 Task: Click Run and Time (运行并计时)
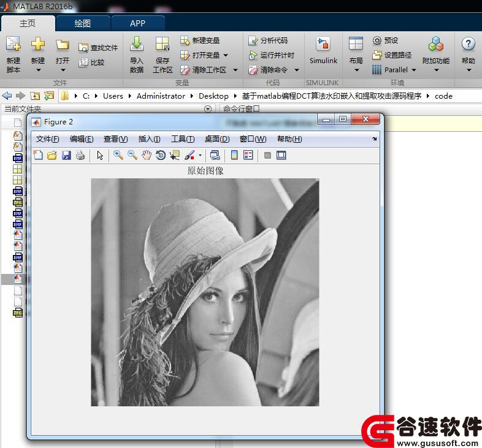click(x=272, y=55)
